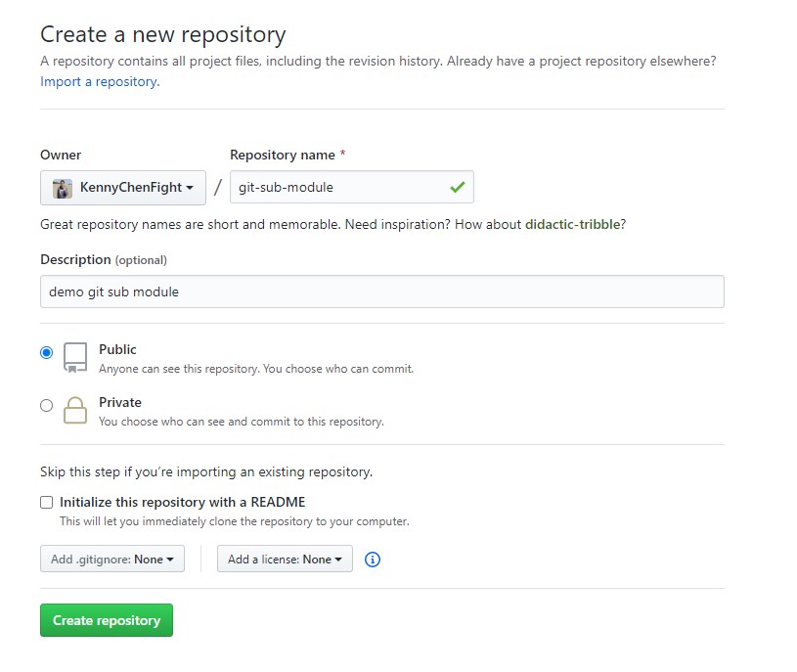Click the info icon next to the license dropdown
797x672 pixels.
pyautogui.click(x=372, y=559)
